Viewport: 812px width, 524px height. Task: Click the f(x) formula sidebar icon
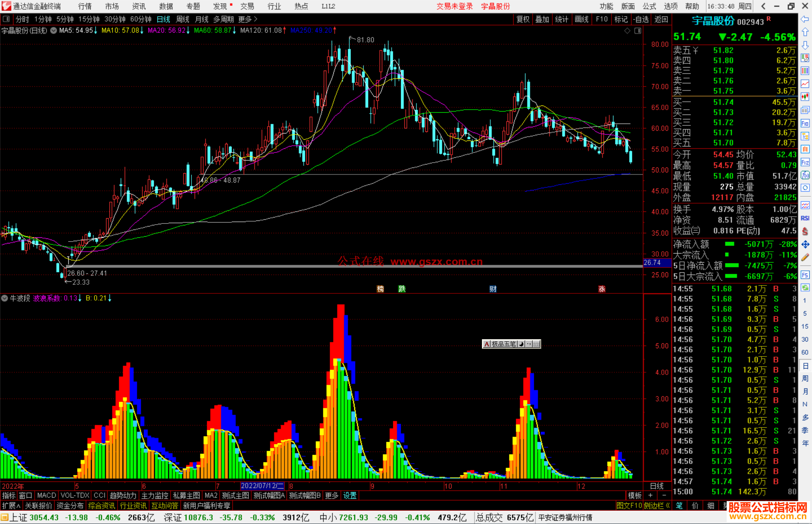click(805, 175)
